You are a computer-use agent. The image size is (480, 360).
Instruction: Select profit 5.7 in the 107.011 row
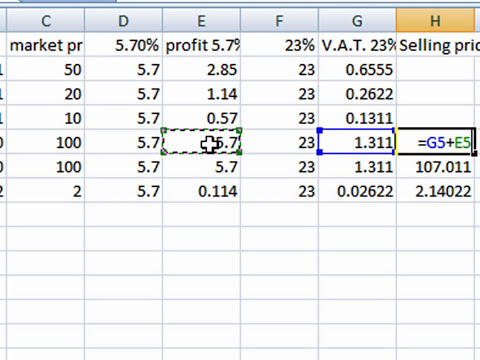click(x=201, y=167)
